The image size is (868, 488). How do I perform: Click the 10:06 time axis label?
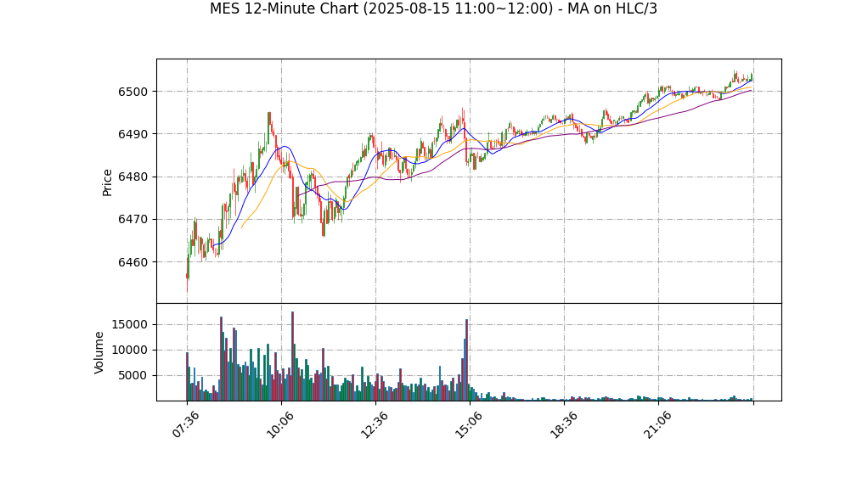(x=280, y=424)
